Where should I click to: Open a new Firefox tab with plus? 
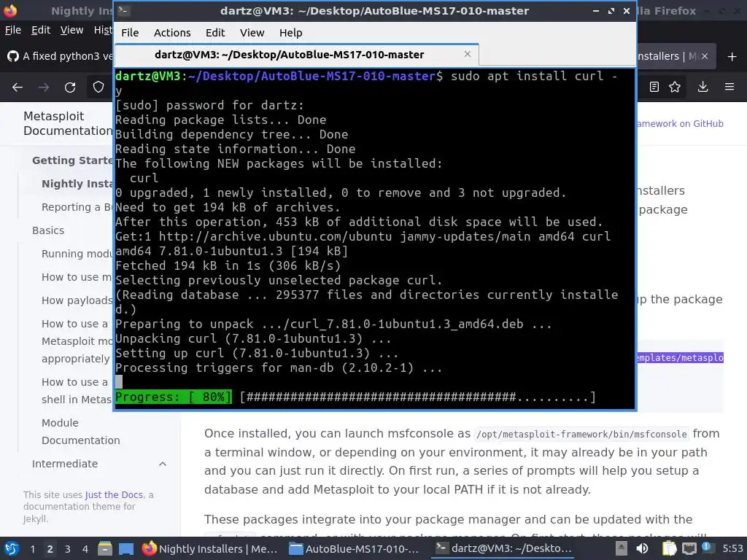pos(732,57)
